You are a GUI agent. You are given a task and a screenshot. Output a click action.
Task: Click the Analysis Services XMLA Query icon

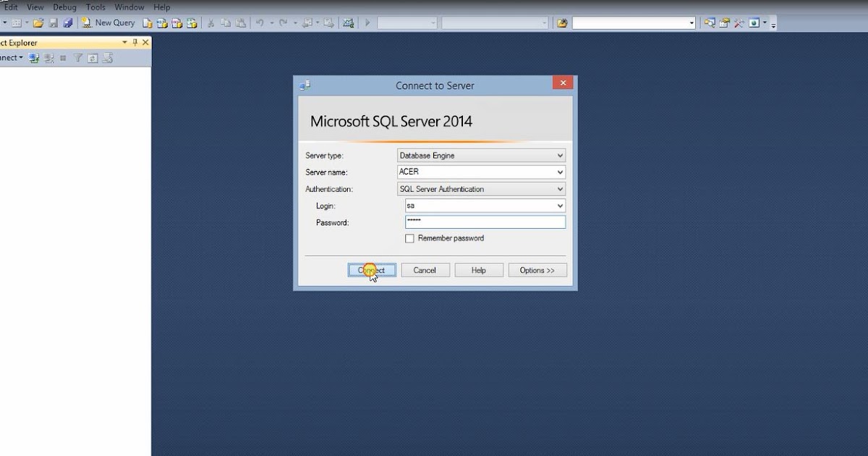pyautogui.click(x=192, y=23)
